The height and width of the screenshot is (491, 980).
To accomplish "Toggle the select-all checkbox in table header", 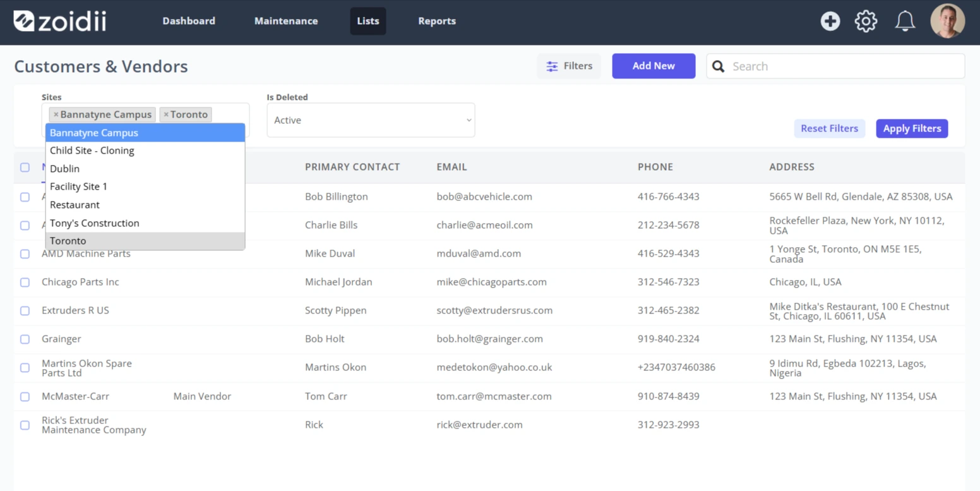I will 25,167.
